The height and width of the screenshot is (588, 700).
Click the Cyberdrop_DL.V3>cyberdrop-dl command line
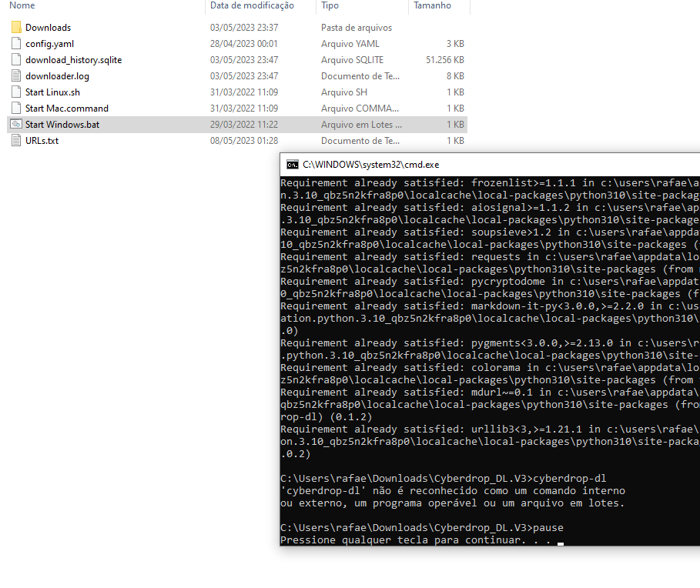(444, 478)
